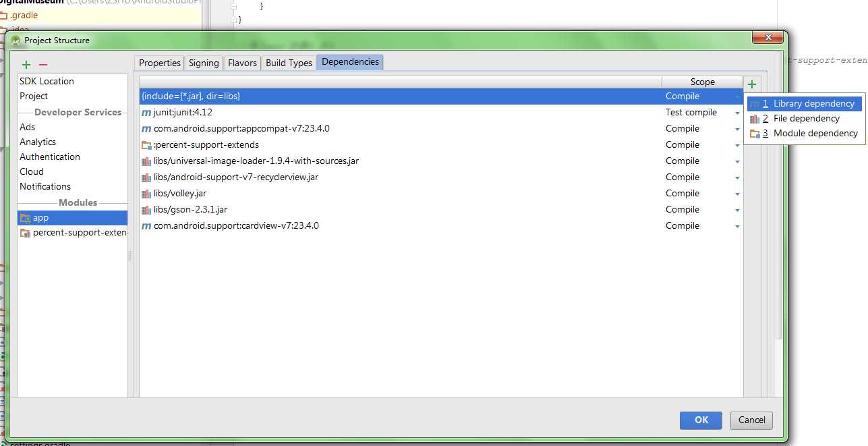This screenshot has height=446, width=868.
Task: Click the gson-2.3.1.jar file icon
Action: coord(146,210)
